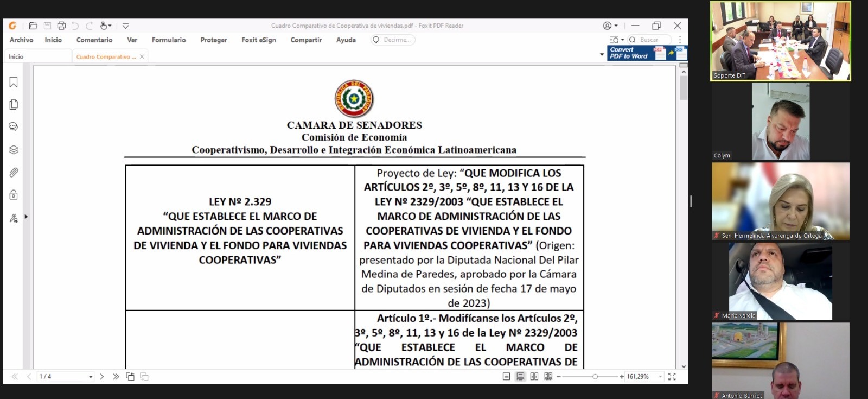
Task: Save the document with the disk icon
Action: pos(47,26)
